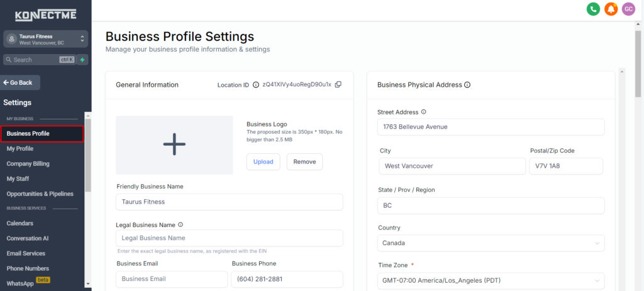Click the green phone dialer icon
This screenshot has height=291, width=644.
593,9
